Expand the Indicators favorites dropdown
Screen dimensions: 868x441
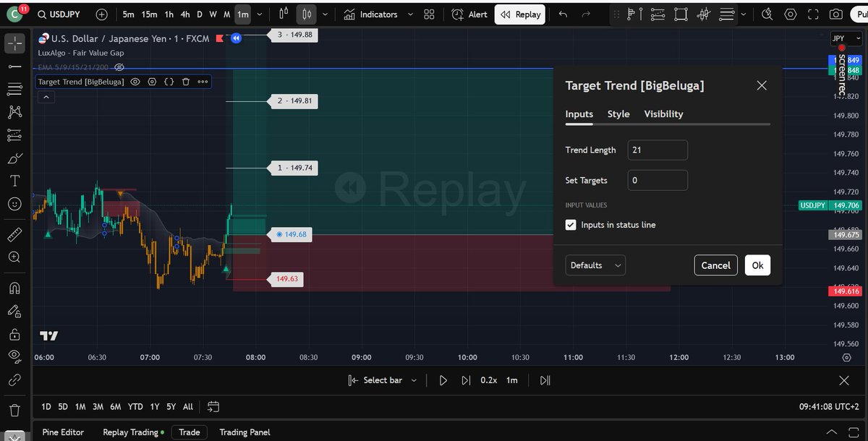click(x=410, y=14)
